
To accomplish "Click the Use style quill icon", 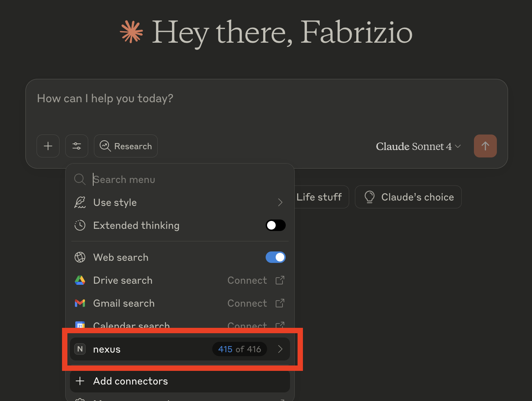I will pyautogui.click(x=80, y=202).
